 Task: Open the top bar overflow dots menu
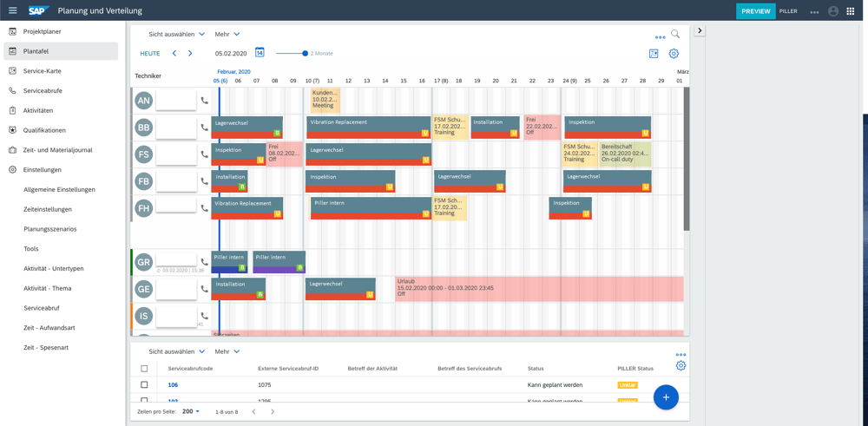814,12
